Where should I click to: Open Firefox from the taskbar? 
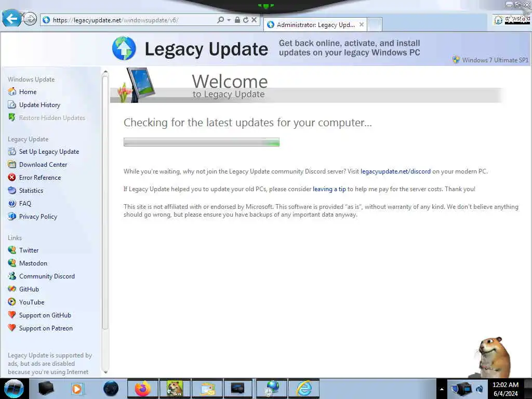tap(143, 389)
